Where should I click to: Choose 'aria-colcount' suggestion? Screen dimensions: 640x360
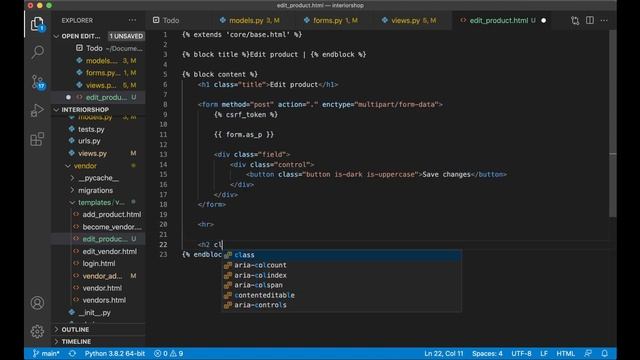coord(342,265)
